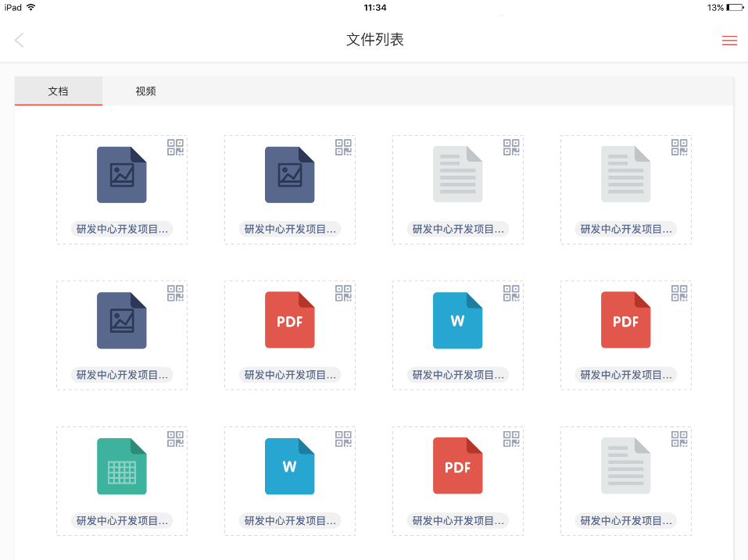Open the Word file in the second row
748x560 pixels.
coord(457,320)
